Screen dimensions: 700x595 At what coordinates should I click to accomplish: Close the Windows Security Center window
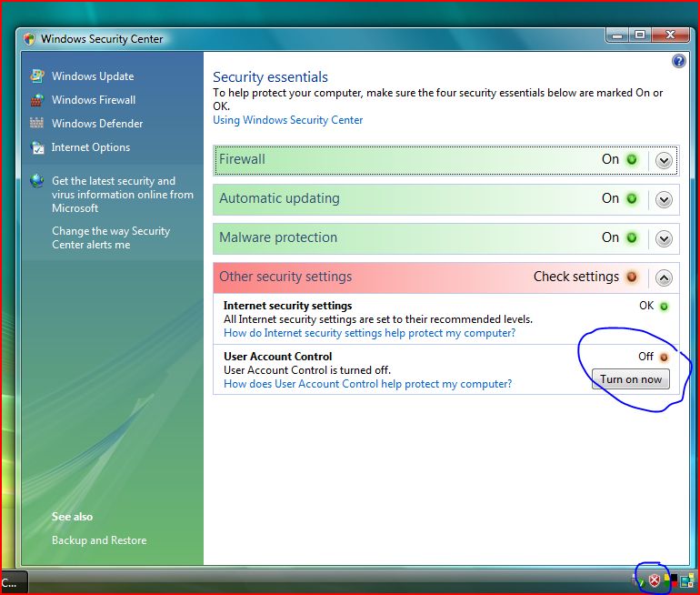point(670,35)
